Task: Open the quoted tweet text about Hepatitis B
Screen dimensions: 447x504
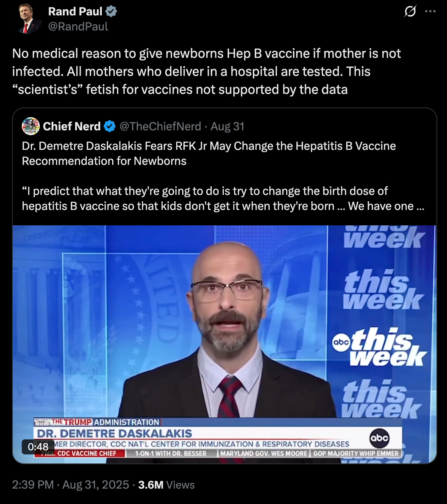Action: (223, 176)
